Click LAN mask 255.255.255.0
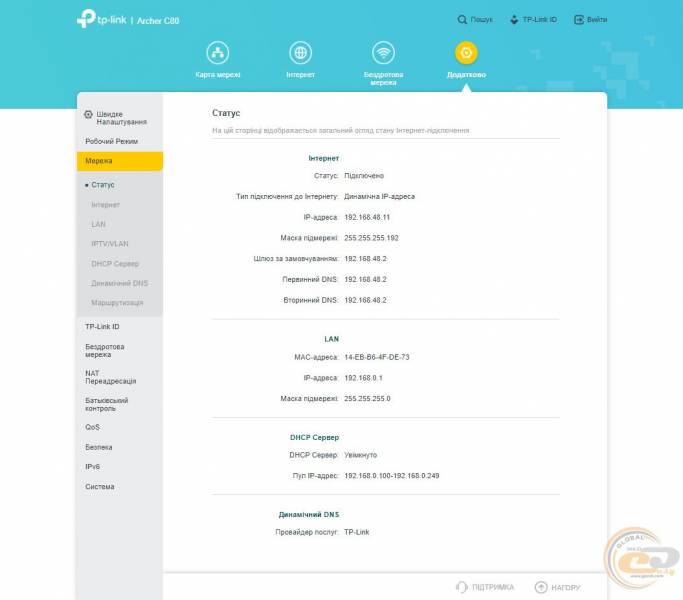 click(x=367, y=399)
